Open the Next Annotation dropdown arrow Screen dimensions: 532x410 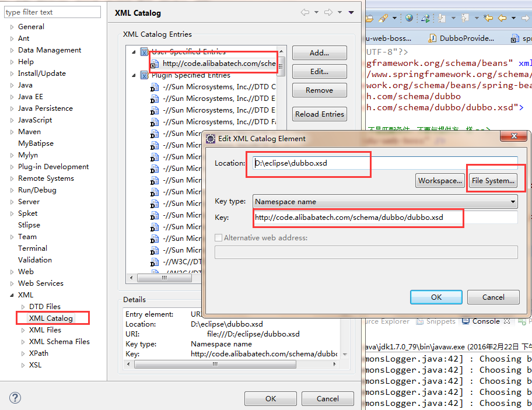453,18
